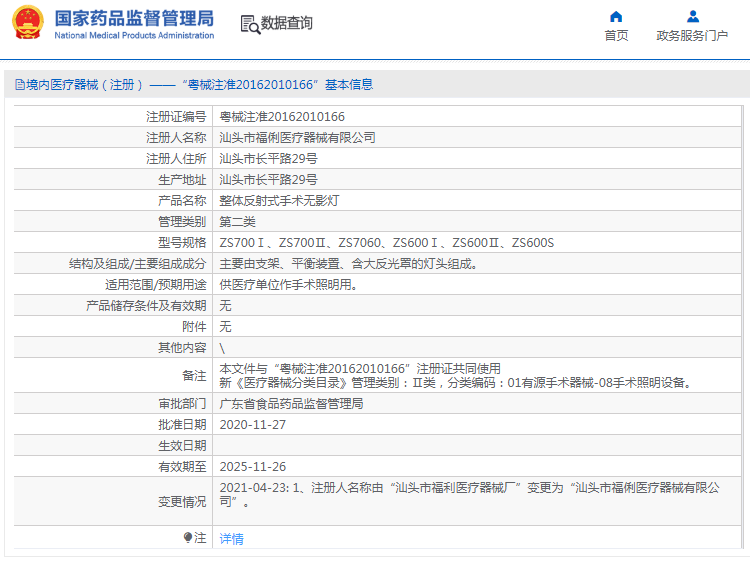Screen dimensions: 750x563
Task: Click remark line 本文件与…注册证共同使用
Action: click(360, 369)
